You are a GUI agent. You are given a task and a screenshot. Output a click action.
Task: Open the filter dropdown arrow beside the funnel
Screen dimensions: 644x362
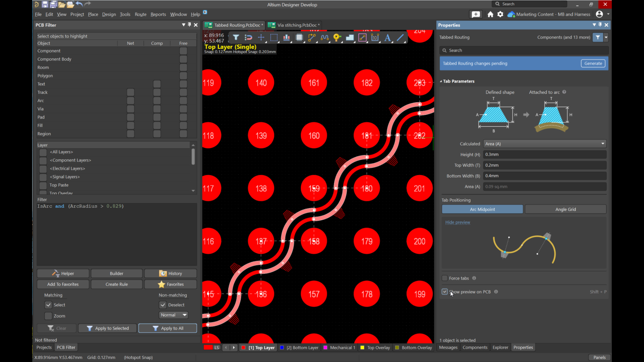pyautogui.click(x=606, y=37)
